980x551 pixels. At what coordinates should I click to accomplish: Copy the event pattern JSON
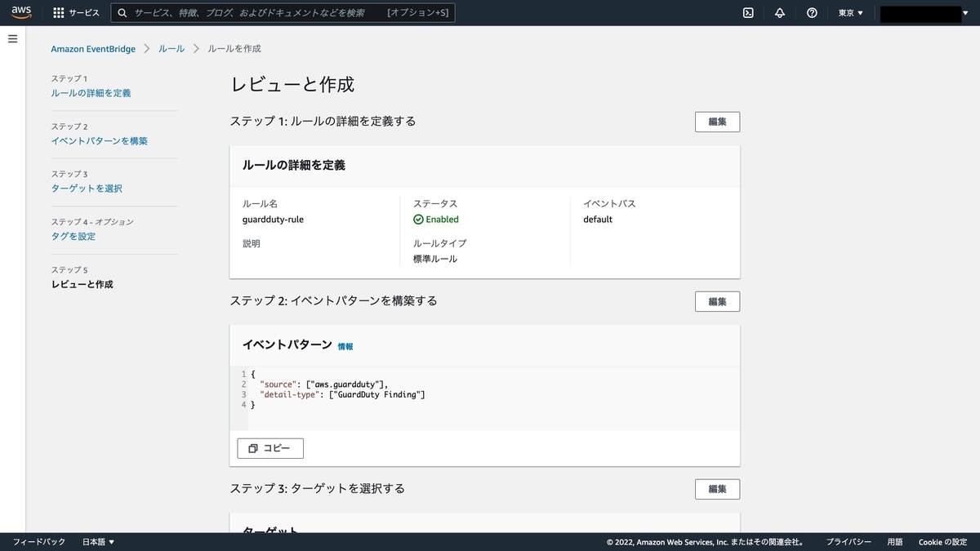point(269,447)
